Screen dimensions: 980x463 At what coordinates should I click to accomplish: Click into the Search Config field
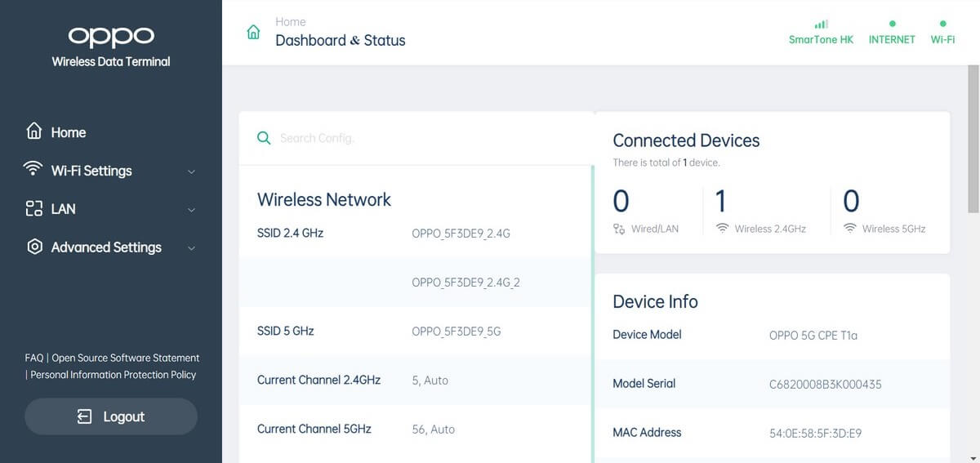425,138
